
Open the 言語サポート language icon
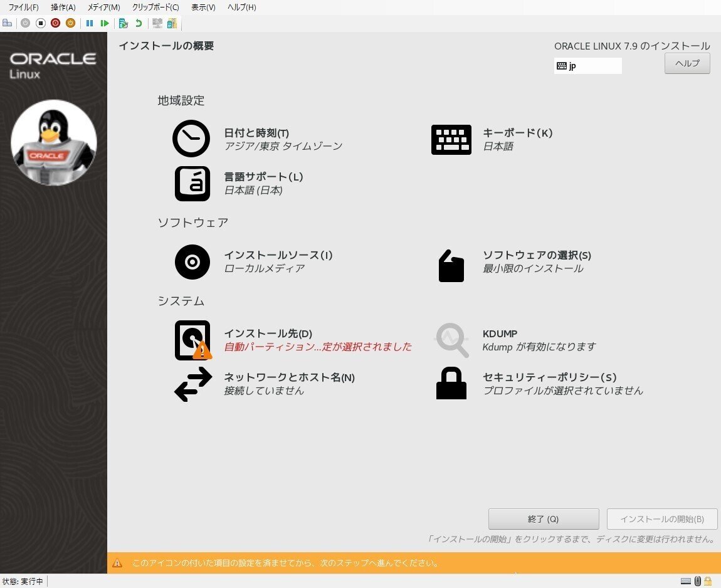coord(192,184)
